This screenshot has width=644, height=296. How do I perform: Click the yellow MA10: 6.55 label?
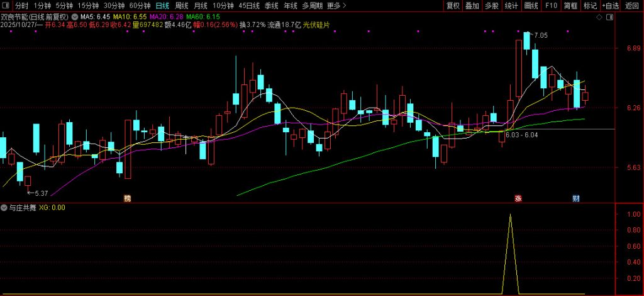pos(130,17)
